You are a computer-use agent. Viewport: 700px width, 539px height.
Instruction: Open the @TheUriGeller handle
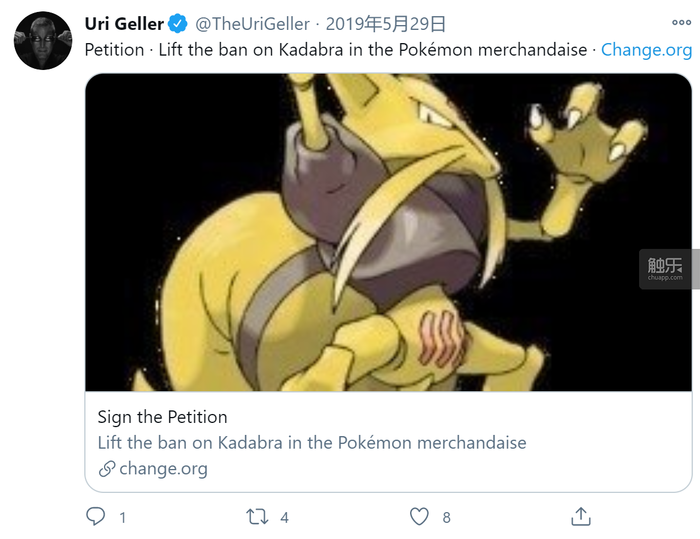tap(252, 24)
